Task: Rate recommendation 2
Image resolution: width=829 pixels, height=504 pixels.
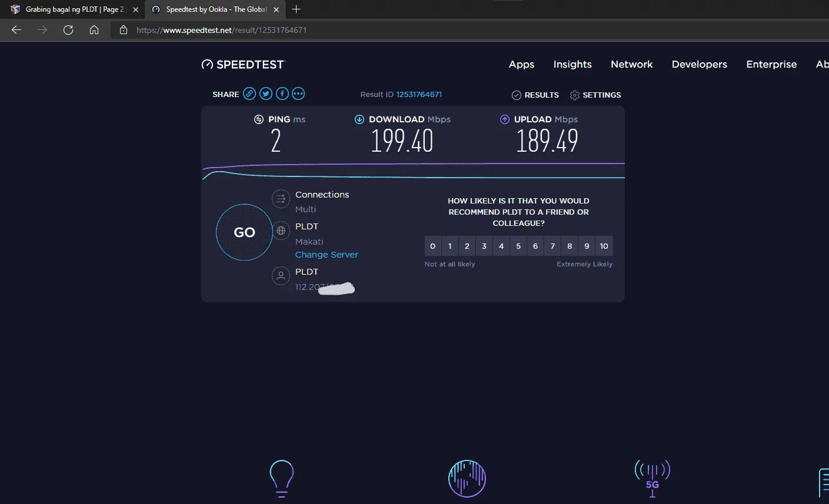Action: point(467,246)
